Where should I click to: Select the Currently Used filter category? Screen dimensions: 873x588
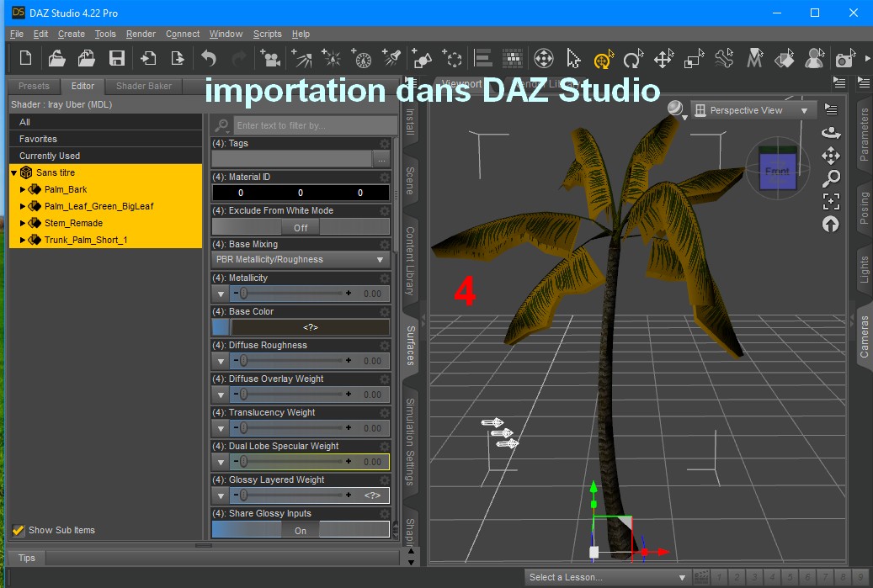pos(106,156)
